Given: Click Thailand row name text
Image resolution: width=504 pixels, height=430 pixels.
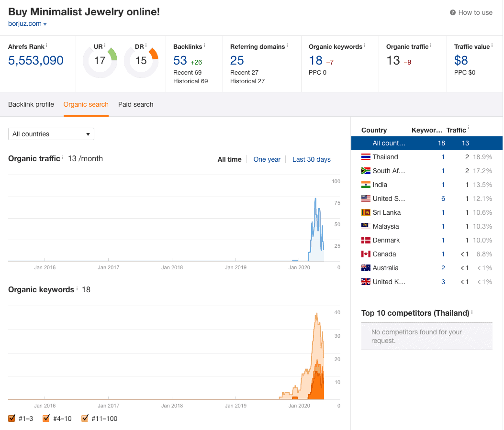Looking at the screenshot, I should click(x=385, y=157).
